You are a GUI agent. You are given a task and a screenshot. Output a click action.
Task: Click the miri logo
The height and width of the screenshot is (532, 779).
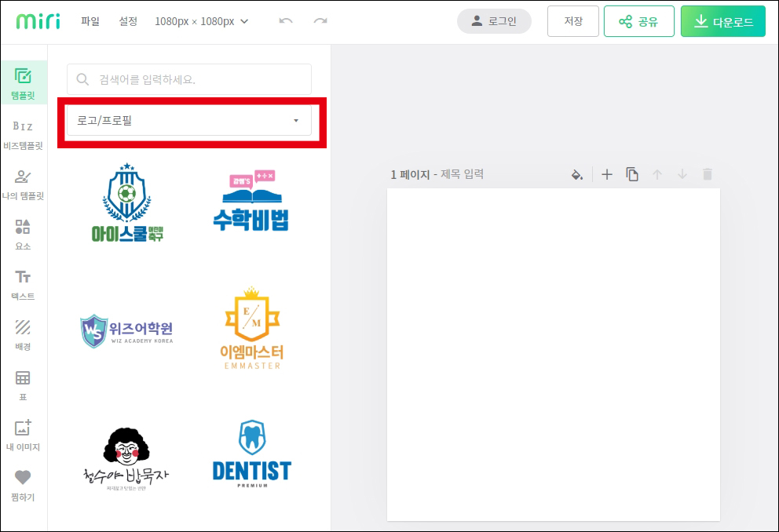click(x=38, y=21)
